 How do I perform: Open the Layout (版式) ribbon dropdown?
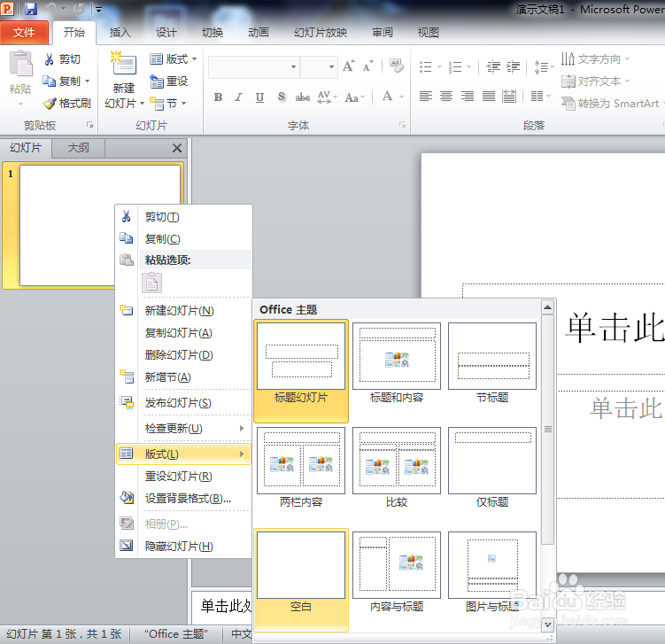click(173, 59)
